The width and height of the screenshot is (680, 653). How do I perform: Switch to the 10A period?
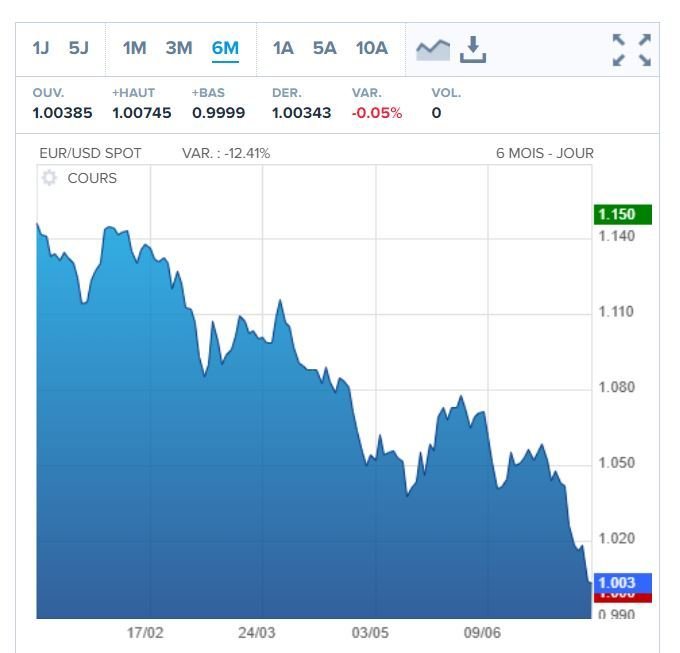click(371, 48)
